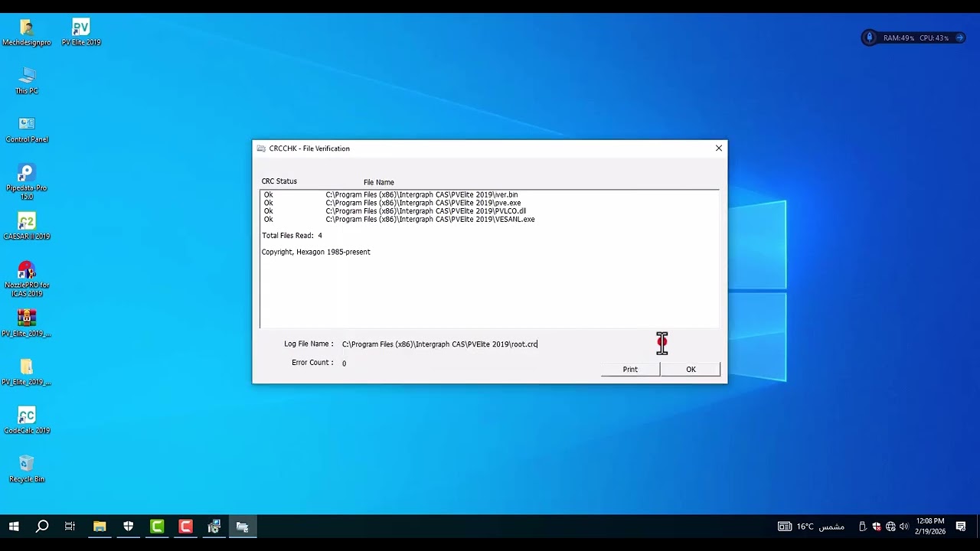Open the Recycle Bin desktop icon
Image resolution: width=980 pixels, height=551 pixels.
tap(27, 469)
